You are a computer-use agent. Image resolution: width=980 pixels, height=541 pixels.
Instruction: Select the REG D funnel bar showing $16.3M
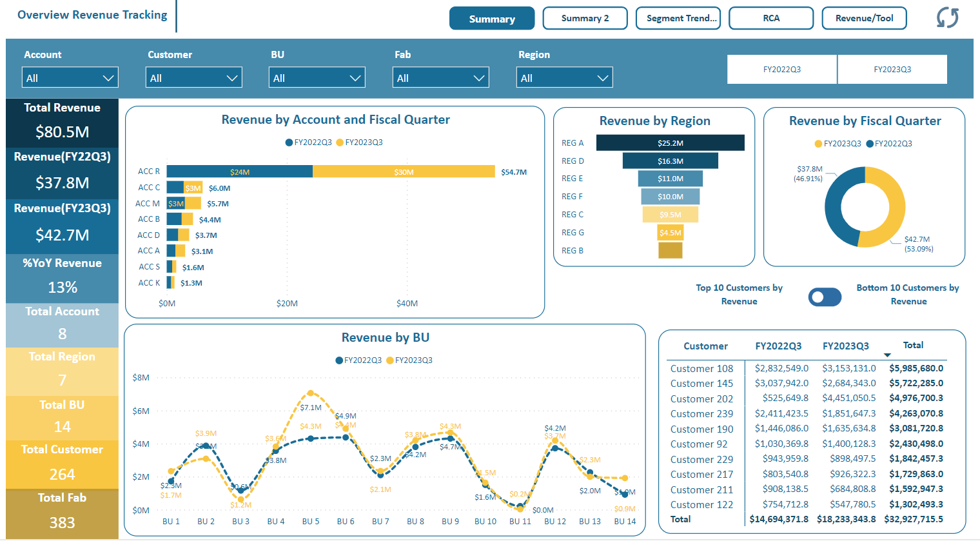(671, 161)
